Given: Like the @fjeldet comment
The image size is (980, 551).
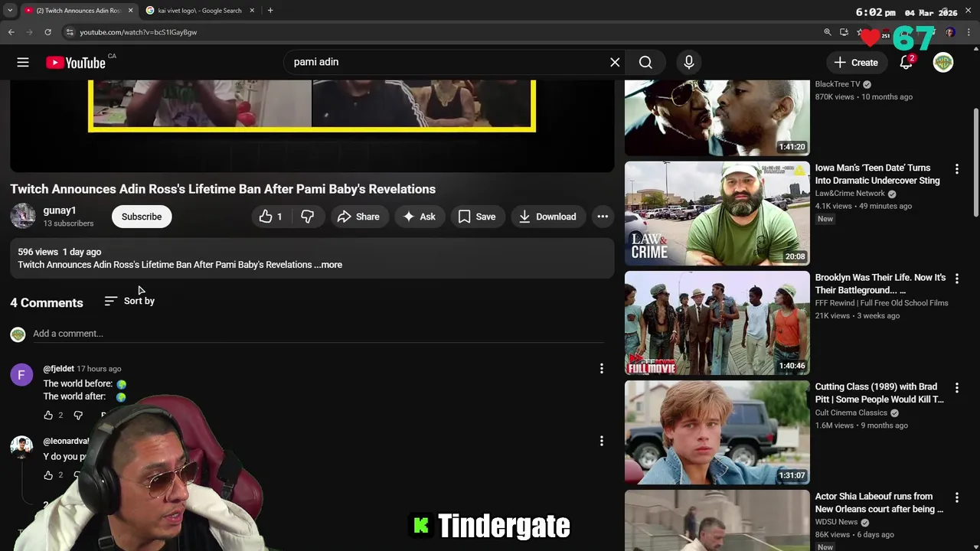Looking at the screenshot, I should (x=48, y=415).
